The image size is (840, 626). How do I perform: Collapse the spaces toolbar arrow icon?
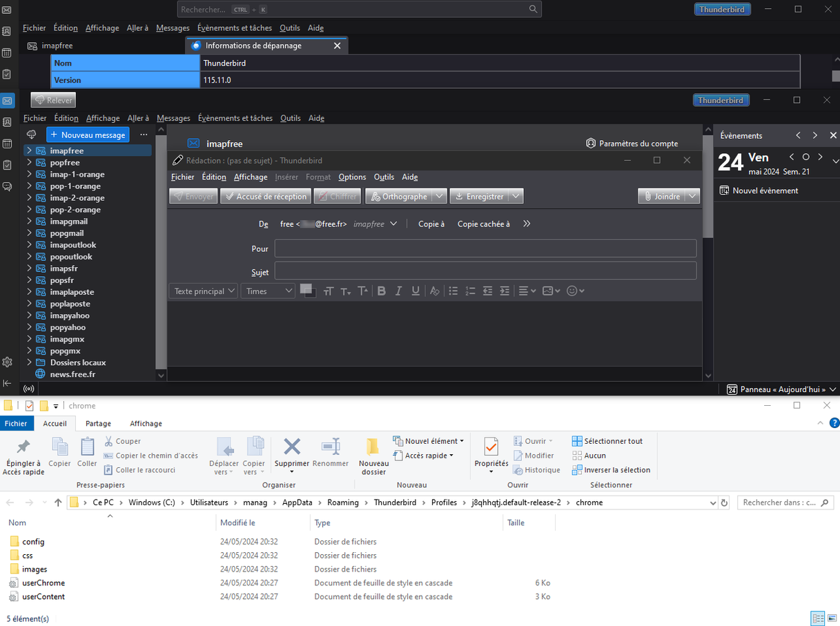[7, 383]
